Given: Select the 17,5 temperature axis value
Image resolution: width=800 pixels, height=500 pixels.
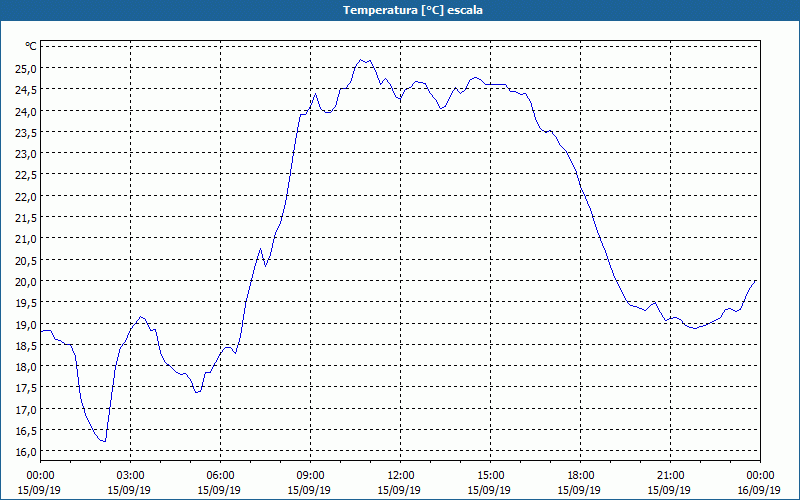Looking at the screenshot, I should [x=26, y=388].
